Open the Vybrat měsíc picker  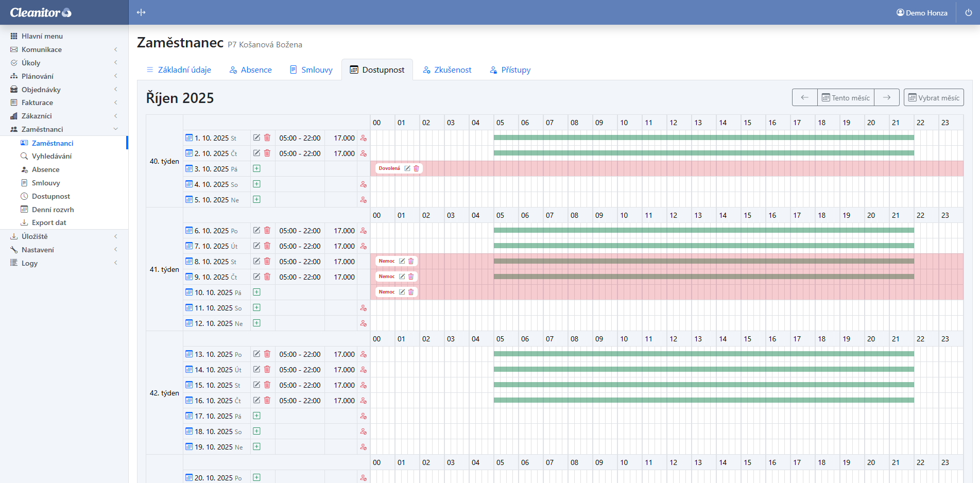coord(934,97)
